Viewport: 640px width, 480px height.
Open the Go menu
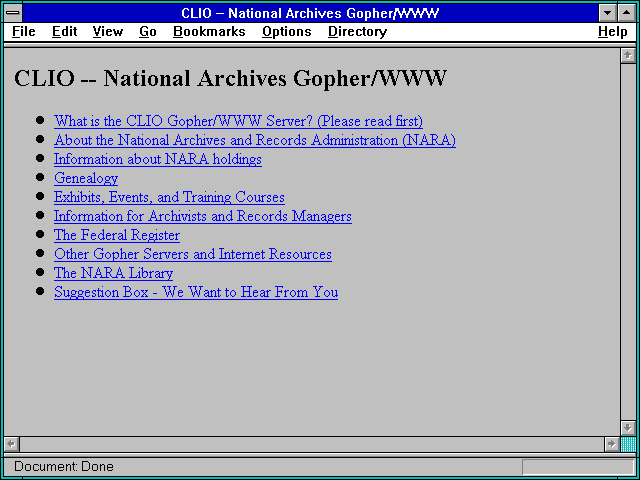tap(148, 32)
